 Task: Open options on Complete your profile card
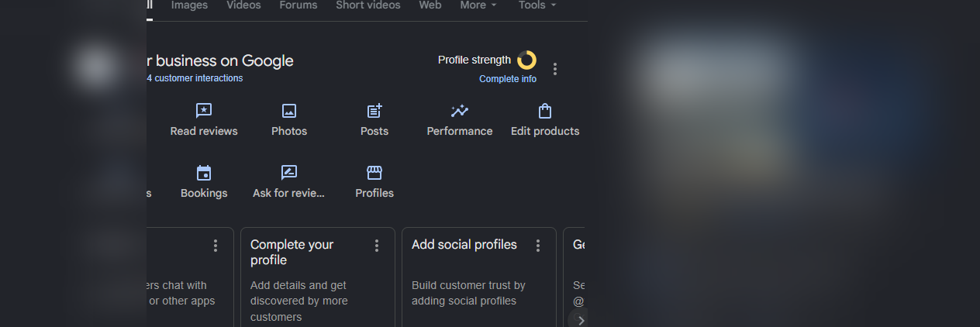(x=377, y=246)
